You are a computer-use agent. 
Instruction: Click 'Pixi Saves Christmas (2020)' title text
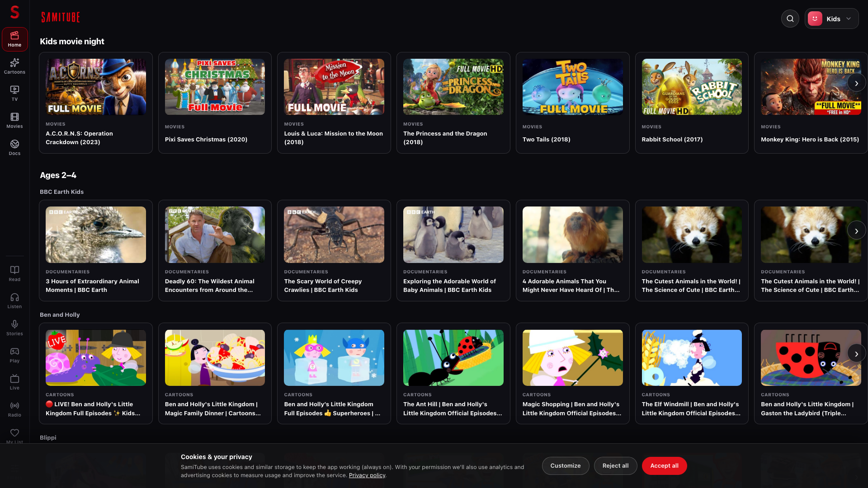tap(206, 140)
